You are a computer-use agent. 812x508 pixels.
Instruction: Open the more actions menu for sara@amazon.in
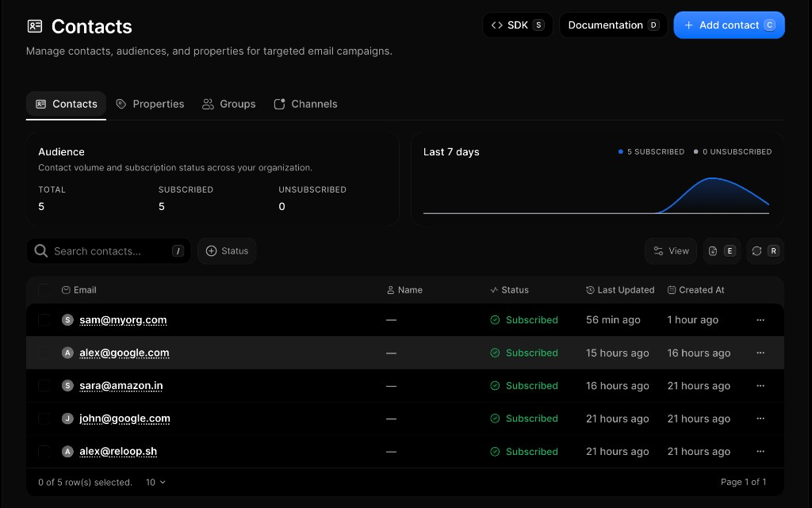[760, 385]
